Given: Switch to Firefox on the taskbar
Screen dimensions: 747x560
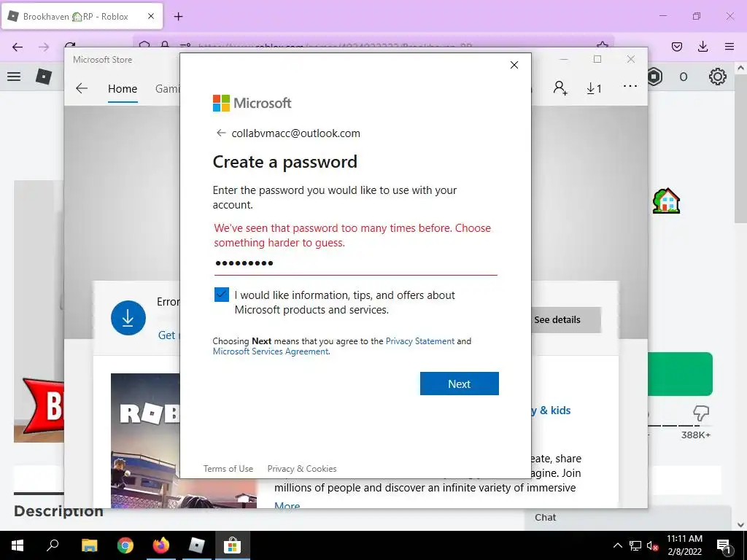Looking at the screenshot, I should 161,545.
